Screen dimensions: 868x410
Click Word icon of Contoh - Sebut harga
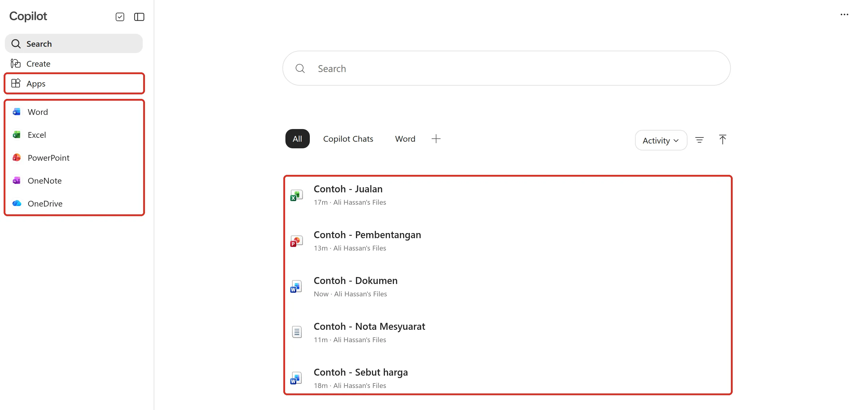coord(296,378)
